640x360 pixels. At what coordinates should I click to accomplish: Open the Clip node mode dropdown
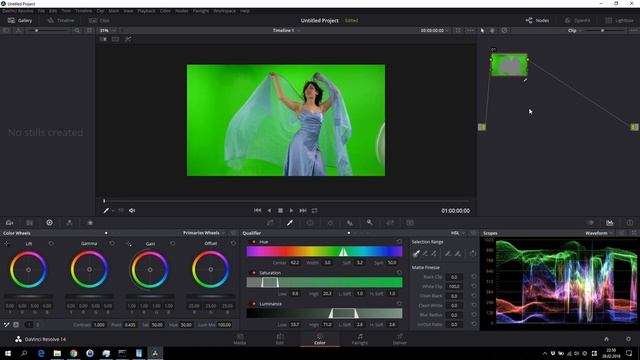[575, 31]
